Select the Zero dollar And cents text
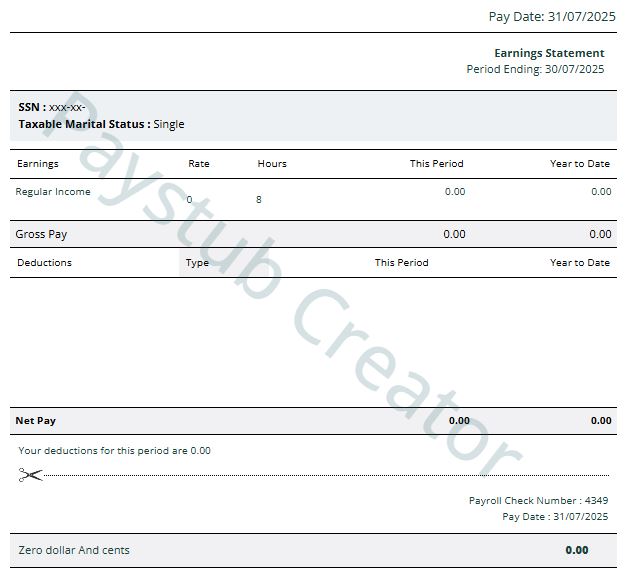The width and height of the screenshot is (627, 587). (74, 550)
